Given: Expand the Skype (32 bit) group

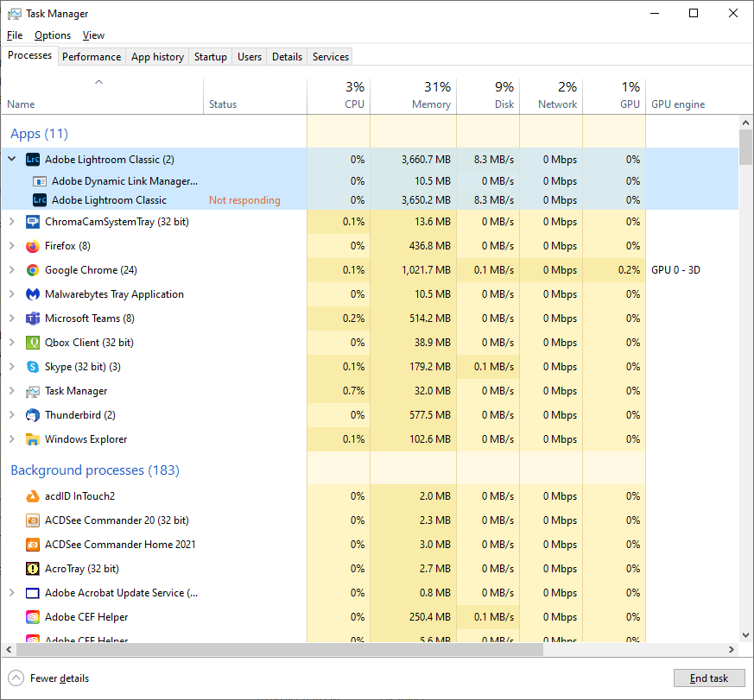Looking at the screenshot, I should click(x=12, y=367).
